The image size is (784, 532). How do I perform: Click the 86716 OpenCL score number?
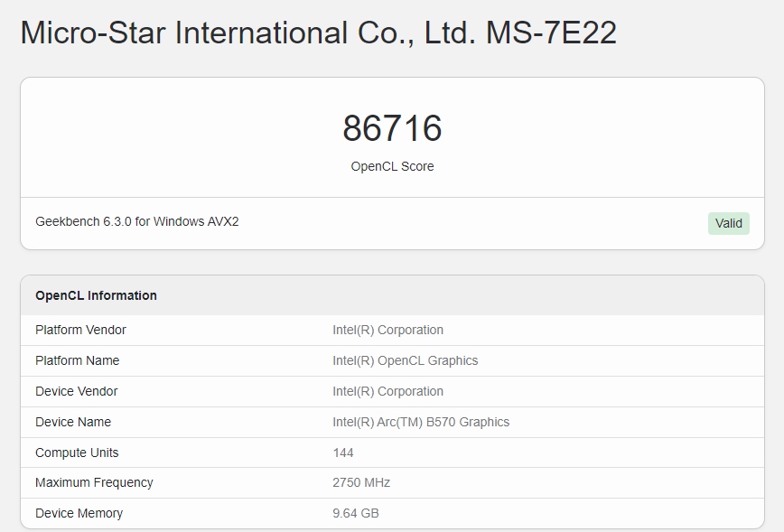tap(392, 128)
